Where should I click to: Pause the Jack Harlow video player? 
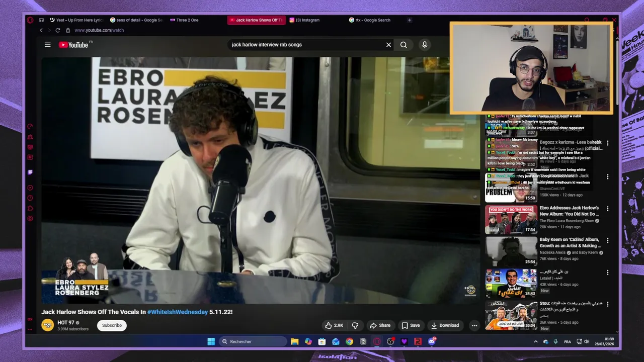click(261, 180)
